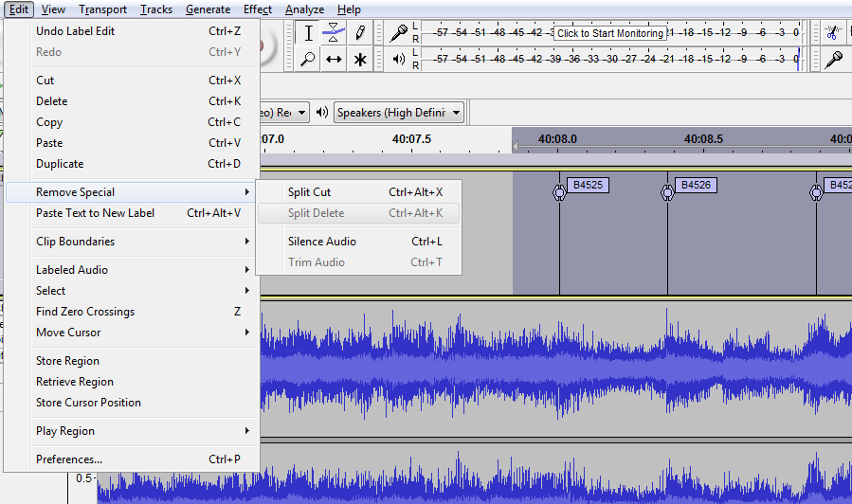Click the playback level meter bar
The width and height of the screenshot is (852, 504).
click(x=611, y=59)
